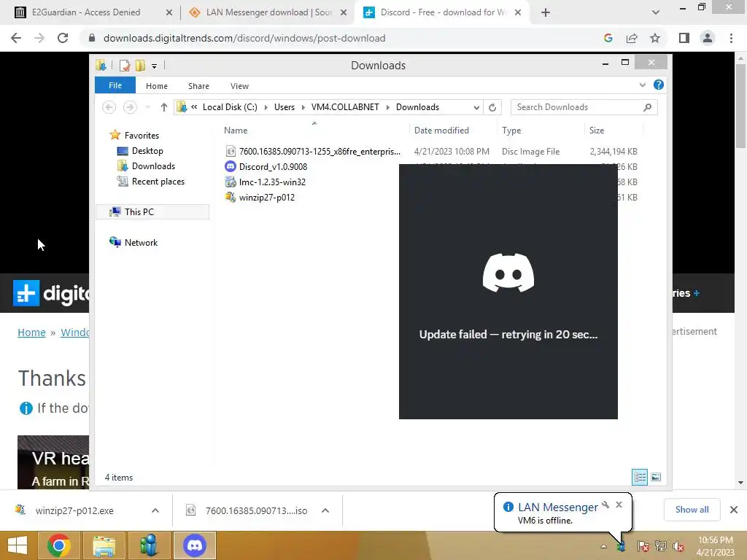Bookmark this page with the star icon
The image size is (747, 560).
point(655,38)
